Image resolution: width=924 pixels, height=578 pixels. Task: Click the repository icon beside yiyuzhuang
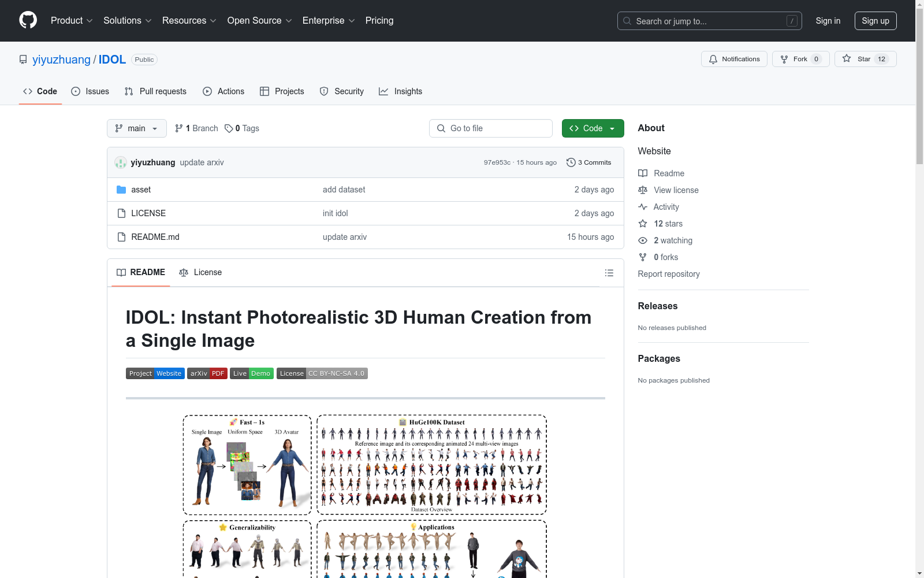(23, 60)
